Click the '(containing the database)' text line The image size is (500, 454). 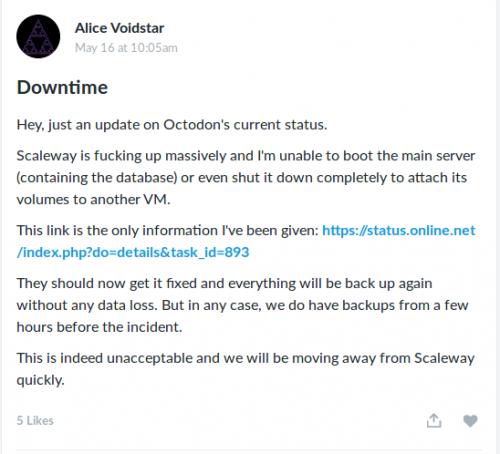242,178
